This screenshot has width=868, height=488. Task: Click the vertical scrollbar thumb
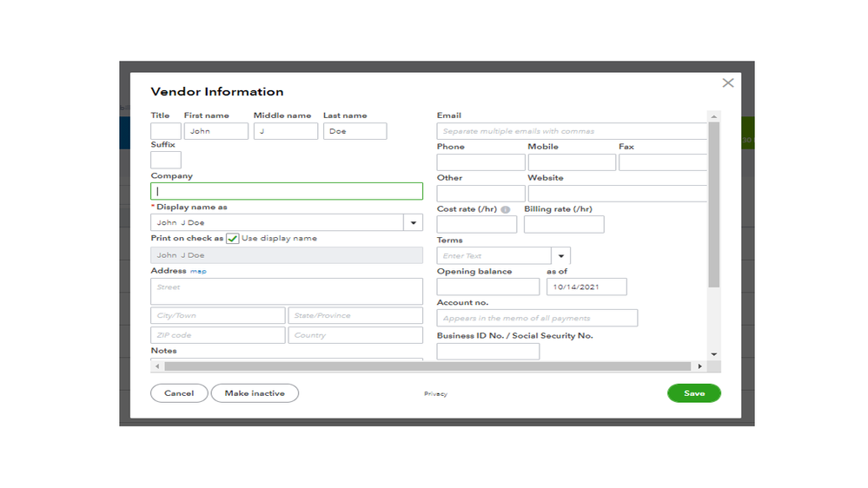pos(714,205)
